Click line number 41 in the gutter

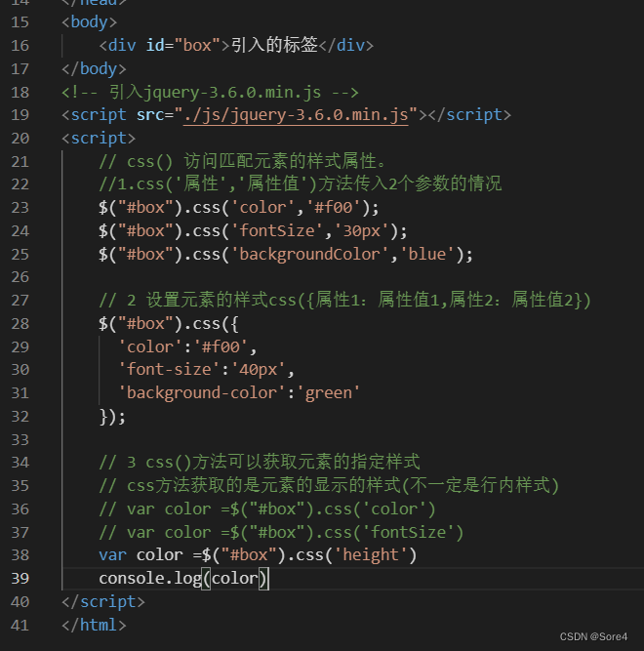(20, 626)
